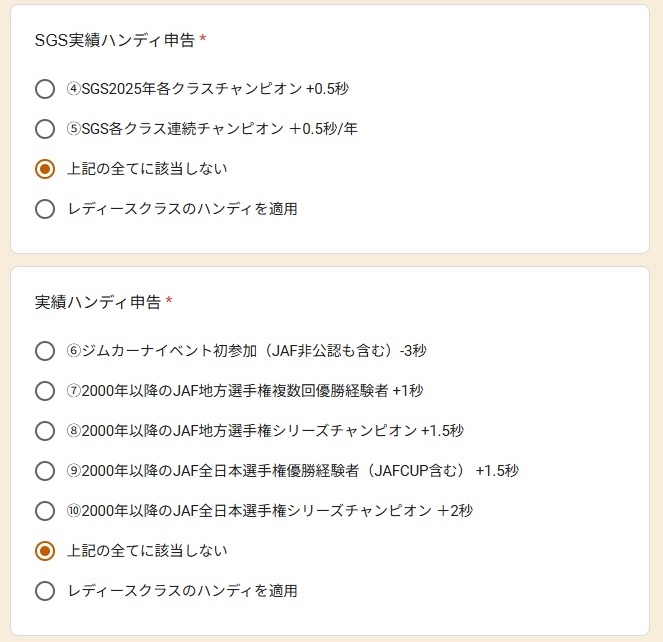
Task: Choose レディースクラス radio in the bottom 実績ハンディ申告 card
Action: pyautogui.click(x=44, y=591)
